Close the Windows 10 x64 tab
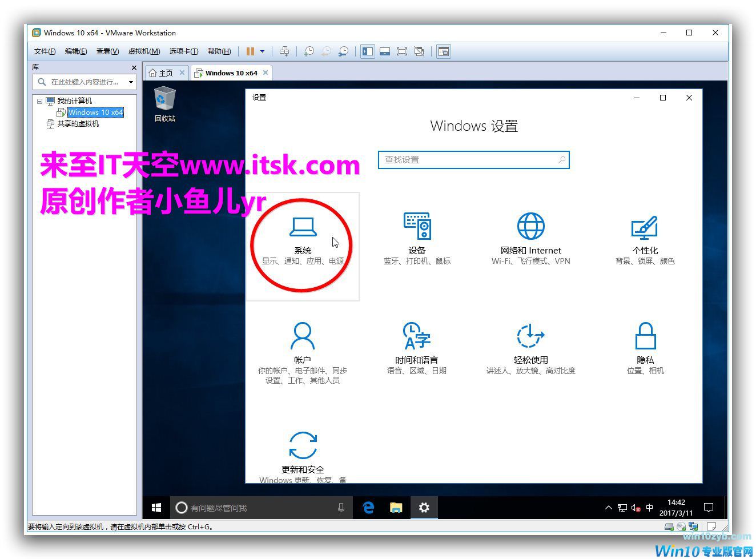Screen dimensions: 756x559 (266, 73)
